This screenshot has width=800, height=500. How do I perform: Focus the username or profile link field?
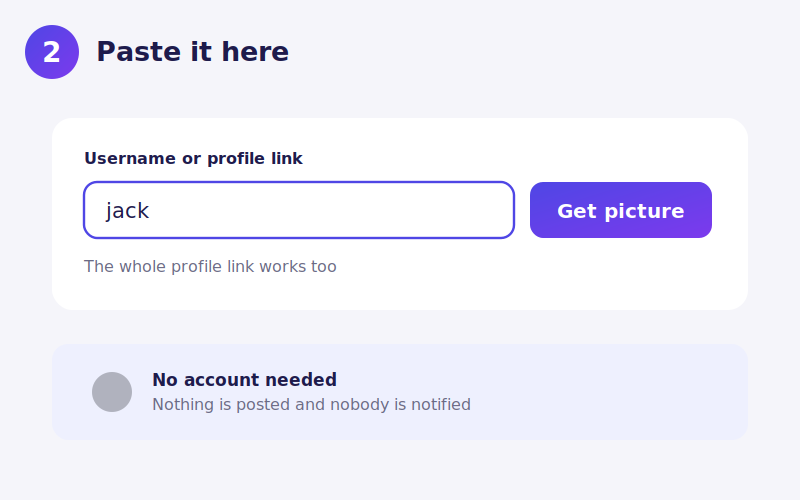(x=299, y=210)
